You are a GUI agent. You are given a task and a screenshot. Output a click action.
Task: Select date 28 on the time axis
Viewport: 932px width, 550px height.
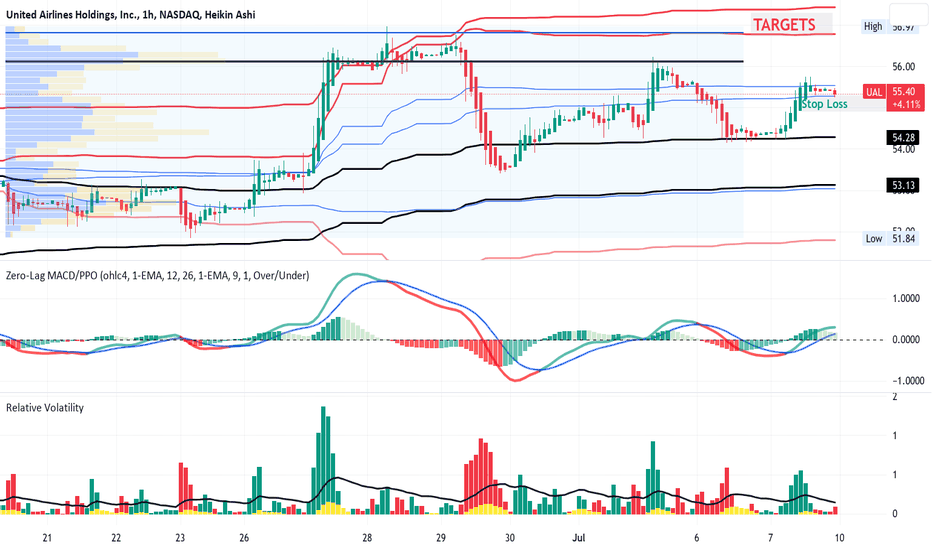(367, 538)
